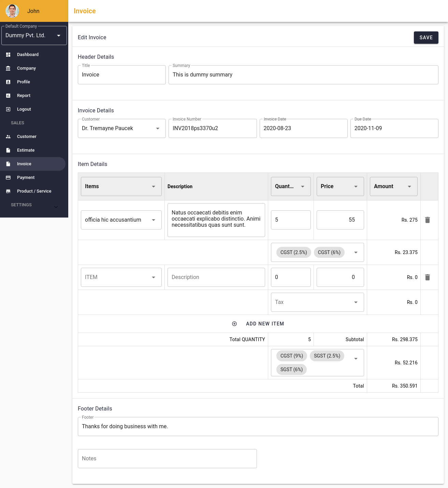
Task: Select the Company sidebar icon
Action: coord(8,68)
